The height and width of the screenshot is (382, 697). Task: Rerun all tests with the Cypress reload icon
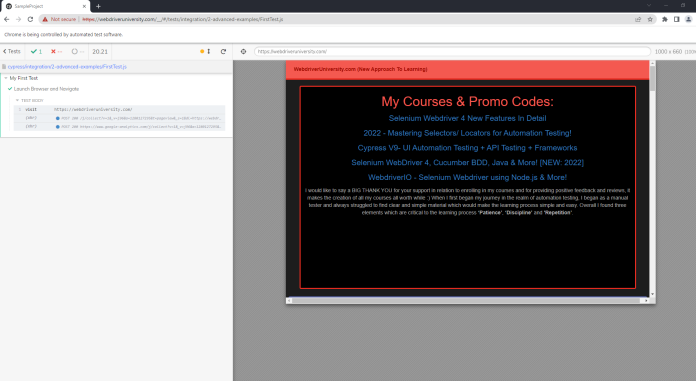tap(224, 52)
